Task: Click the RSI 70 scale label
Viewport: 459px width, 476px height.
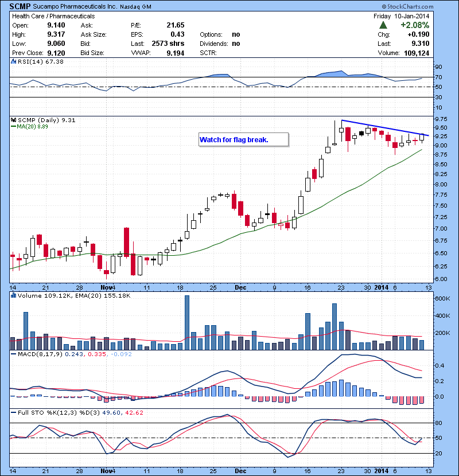Action: (438, 77)
